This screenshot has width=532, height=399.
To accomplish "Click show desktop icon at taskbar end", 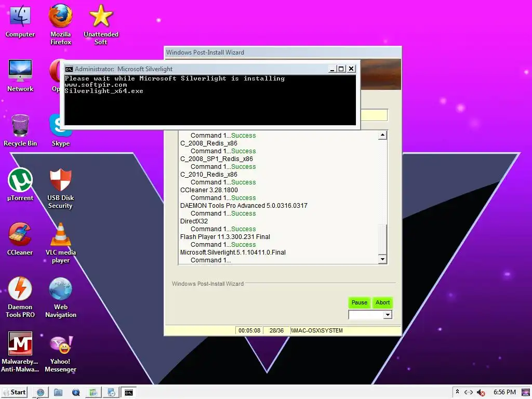I will tap(526, 393).
